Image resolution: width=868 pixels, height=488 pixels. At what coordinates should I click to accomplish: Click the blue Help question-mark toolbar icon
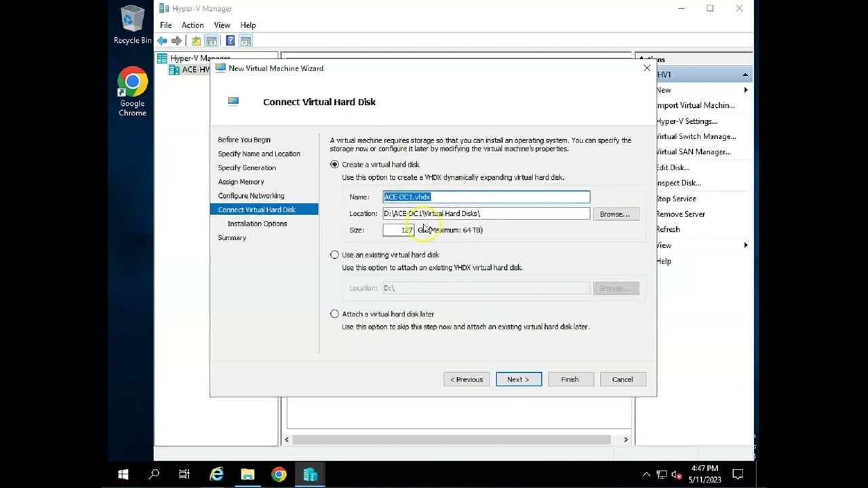click(x=230, y=41)
